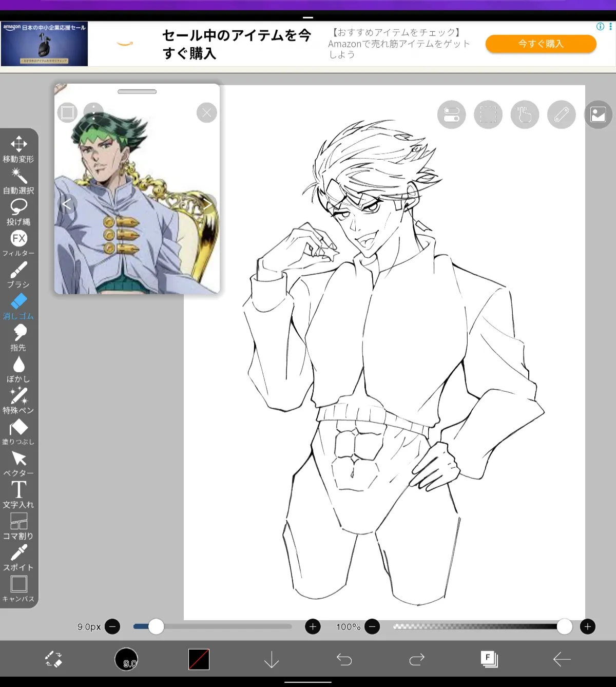Open the hand finger-tap gesture settings
The height and width of the screenshot is (687, 616).
pyautogui.click(x=525, y=114)
